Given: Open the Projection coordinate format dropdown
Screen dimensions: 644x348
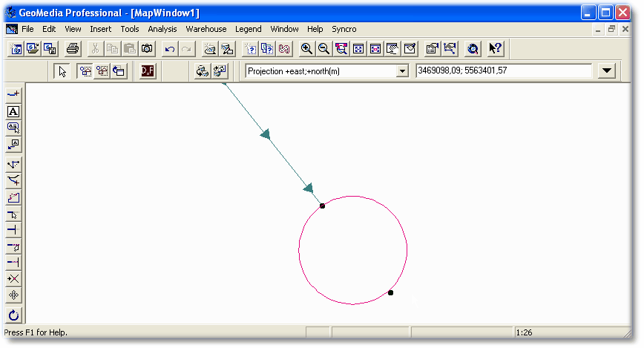Looking at the screenshot, I should [x=402, y=71].
